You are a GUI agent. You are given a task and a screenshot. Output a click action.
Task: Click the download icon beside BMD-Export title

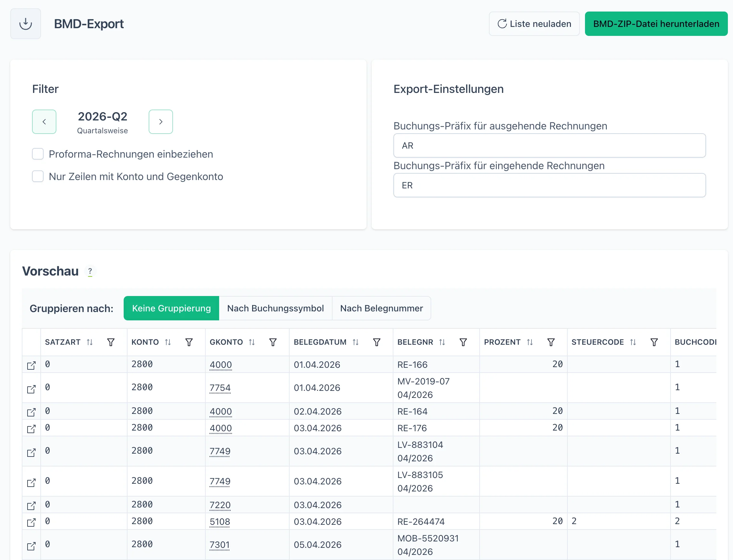click(25, 24)
